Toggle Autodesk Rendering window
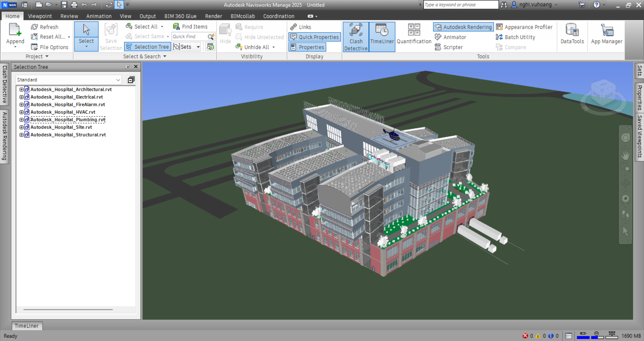 click(463, 27)
